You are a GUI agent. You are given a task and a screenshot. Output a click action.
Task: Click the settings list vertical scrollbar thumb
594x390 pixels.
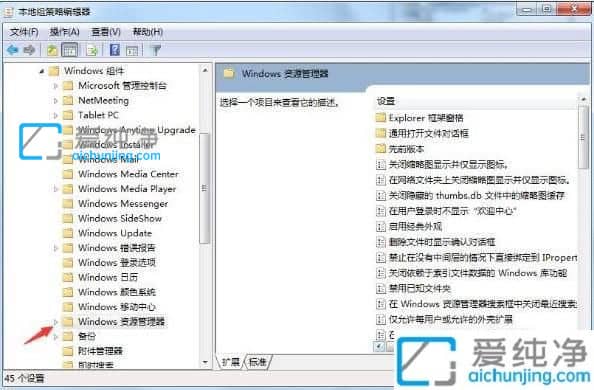pos(583,137)
